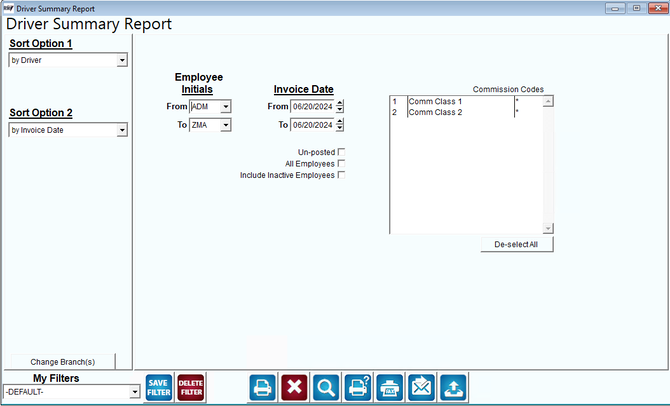Click the Invoice Date heading

pos(303,89)
